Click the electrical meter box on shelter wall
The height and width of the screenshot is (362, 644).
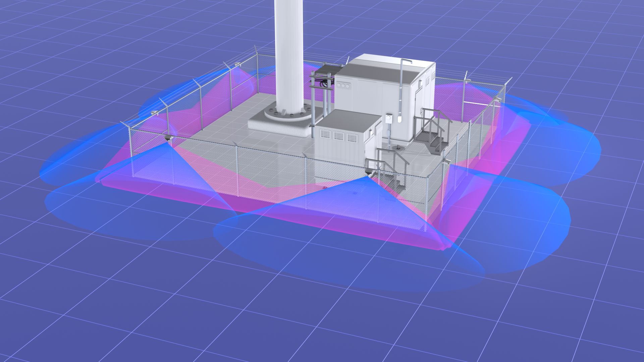(389, 118)
